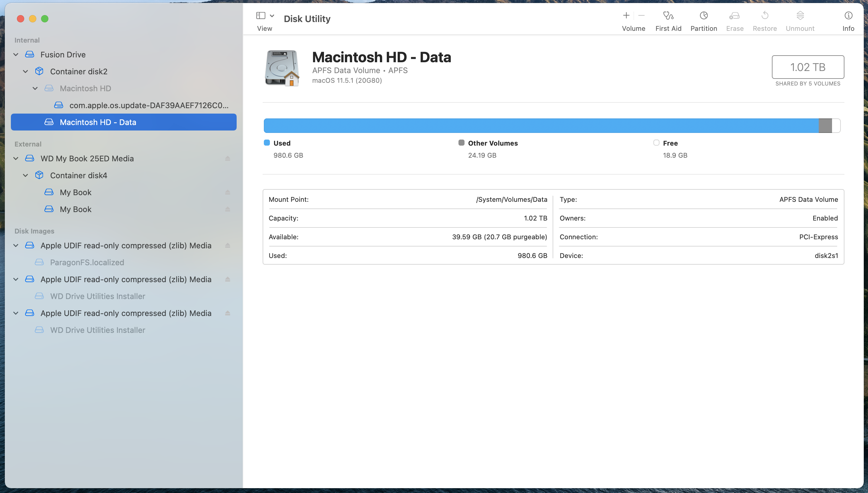Collapse Container disk4
The height and width of the screenshot is (493, 868).
(x=25, y=176)
